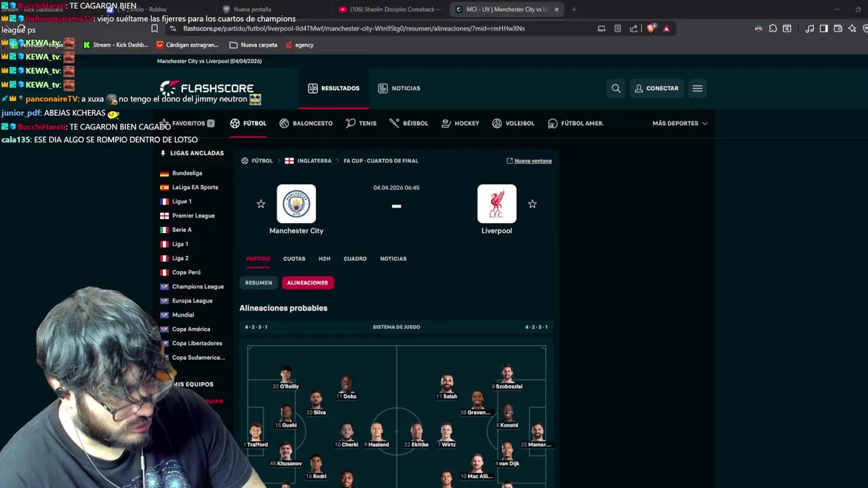868x488 pixels.
Task: Open the music note playlist icon
Action: (x=810, y=28)
